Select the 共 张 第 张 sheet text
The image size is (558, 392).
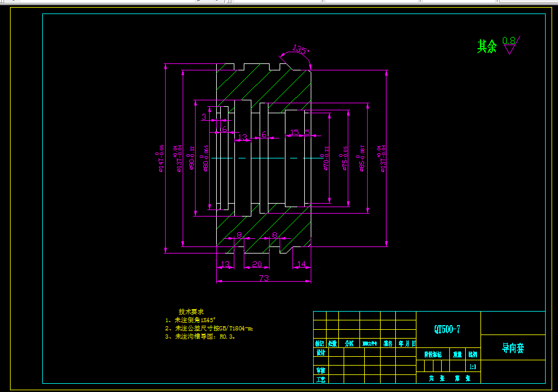coord(450,379)
